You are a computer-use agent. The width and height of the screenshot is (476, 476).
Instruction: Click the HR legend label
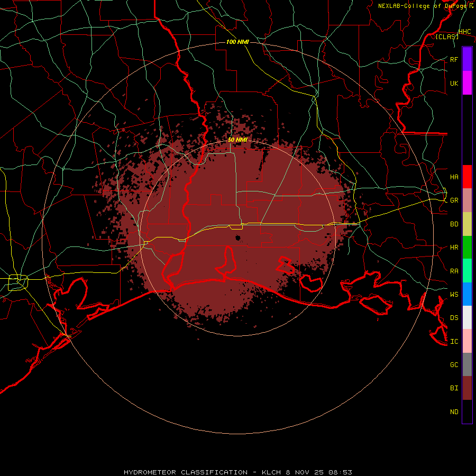[454, 248]
